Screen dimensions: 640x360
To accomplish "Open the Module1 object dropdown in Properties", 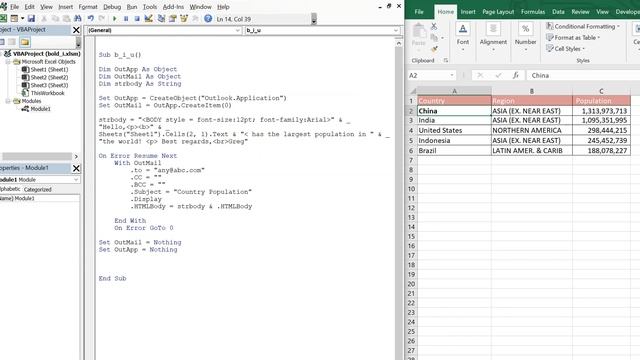I will point(76,180).
